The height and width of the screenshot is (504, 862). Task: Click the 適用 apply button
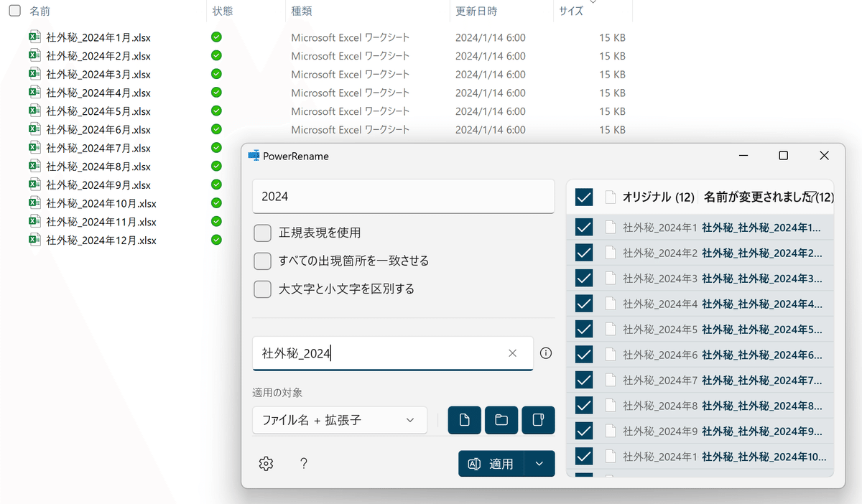pos(491,464)
